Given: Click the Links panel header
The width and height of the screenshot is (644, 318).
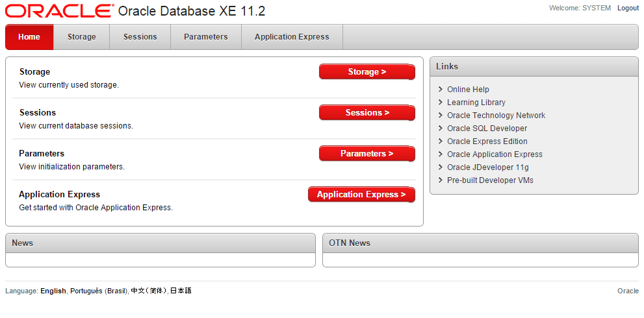Looking at the screenshot, I should [x=534, y=66].
